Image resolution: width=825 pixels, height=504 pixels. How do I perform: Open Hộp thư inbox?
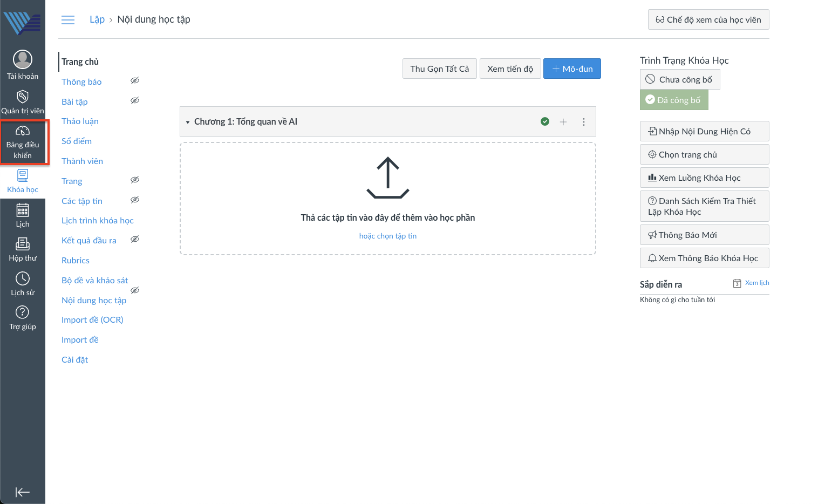pos(23,244)
